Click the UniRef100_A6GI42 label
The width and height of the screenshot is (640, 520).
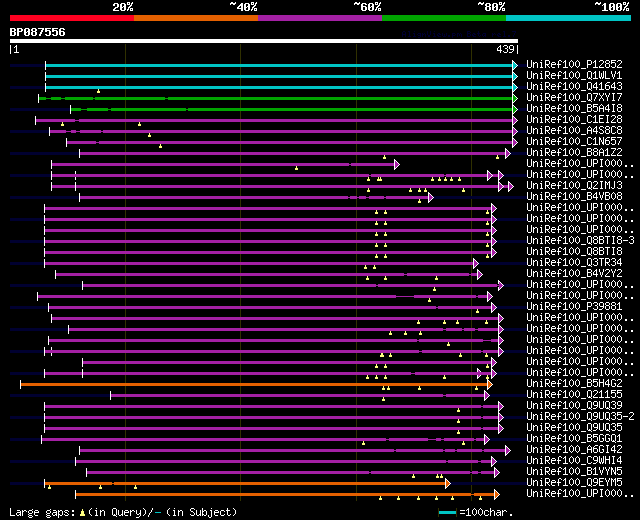[574, 450]
